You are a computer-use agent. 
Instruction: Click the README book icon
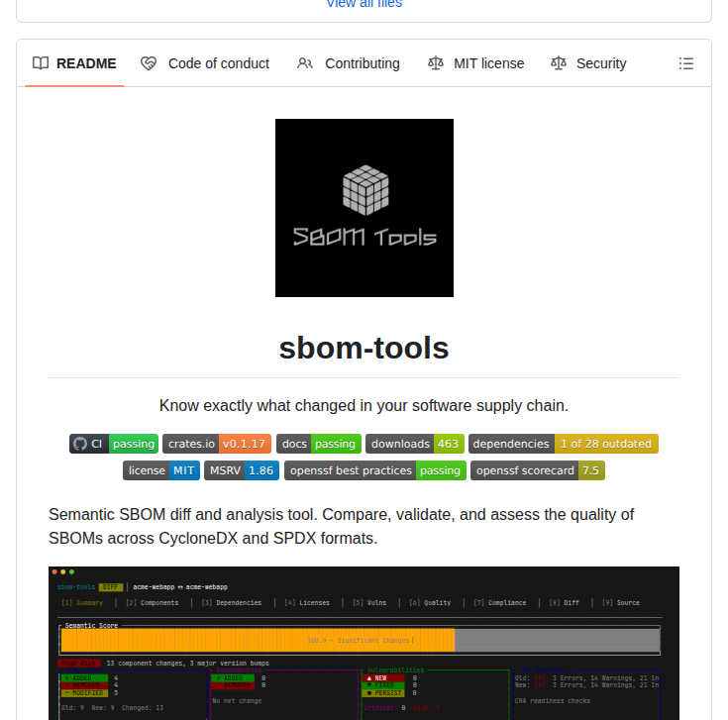[x=41, y=63]
